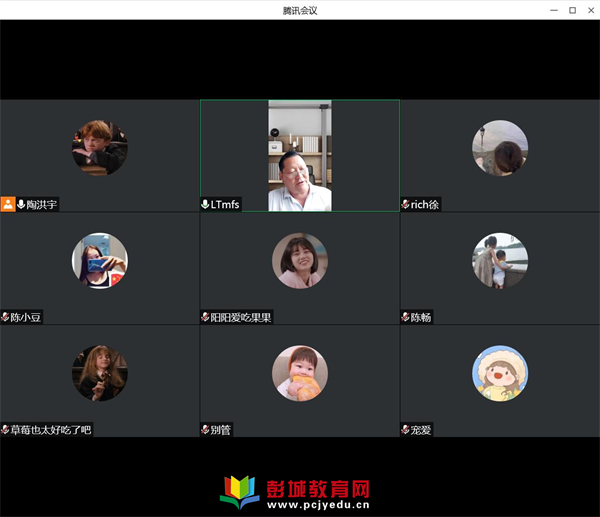Viewport: 600px width, 517px height.
Task: Click the muted mic icon beside 陈畅
Action: coord(405,317)
